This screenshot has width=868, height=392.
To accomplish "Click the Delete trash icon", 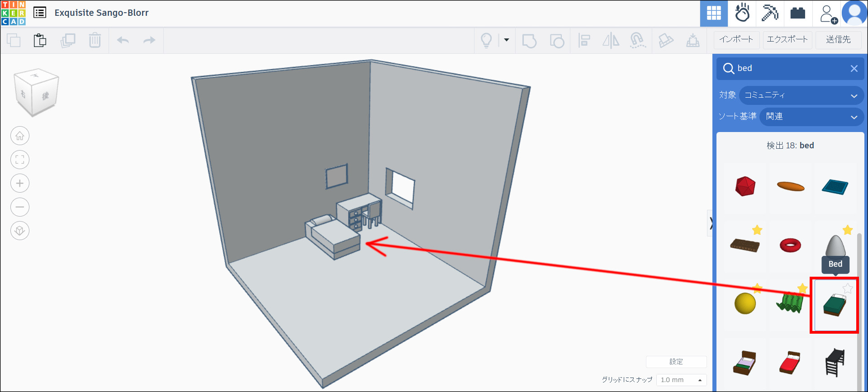I will pos(95,40).
